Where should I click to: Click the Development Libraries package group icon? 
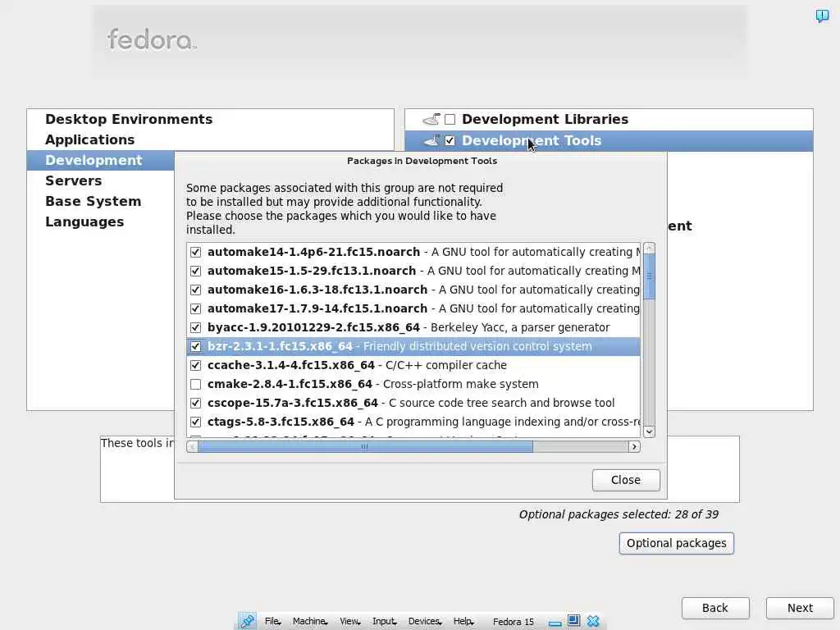pos(431,119)
